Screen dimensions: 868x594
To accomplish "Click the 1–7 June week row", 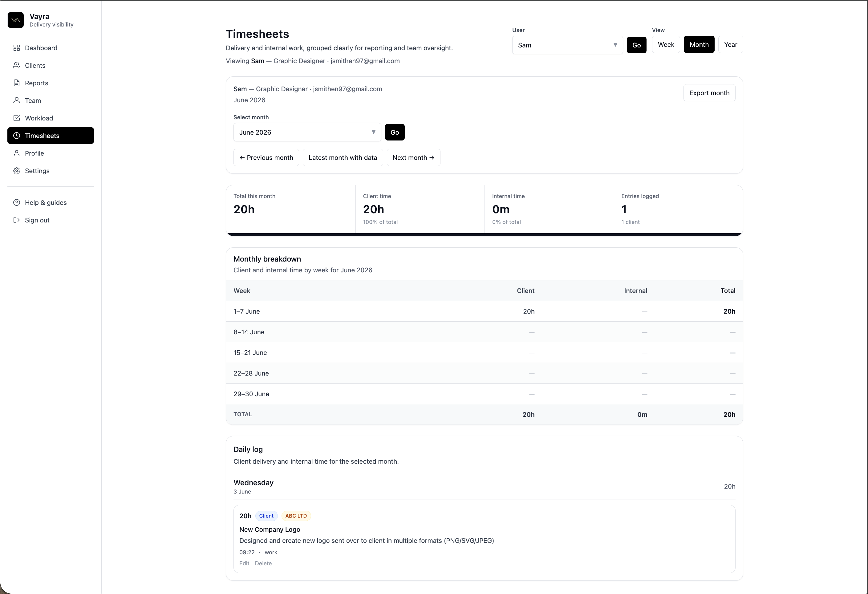I will 484,311.
